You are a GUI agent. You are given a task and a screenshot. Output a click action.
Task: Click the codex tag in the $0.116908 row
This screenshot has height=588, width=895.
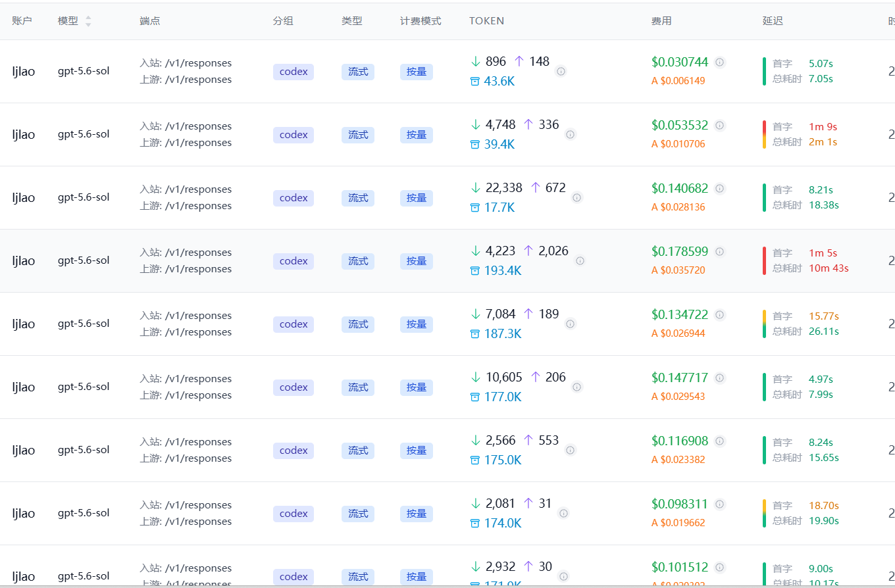[x=294, y=451]
